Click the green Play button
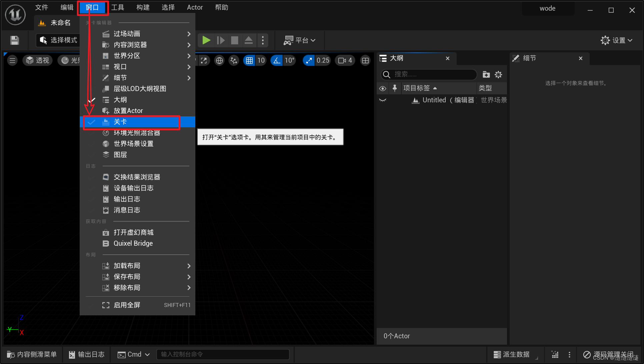Image resolution: width=644 pixels, height=364 pixels. (x=206, y=40)
